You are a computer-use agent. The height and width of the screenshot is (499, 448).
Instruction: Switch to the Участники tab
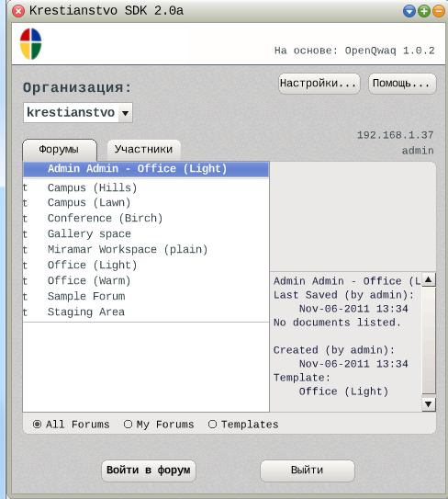[x=144, y=149]
